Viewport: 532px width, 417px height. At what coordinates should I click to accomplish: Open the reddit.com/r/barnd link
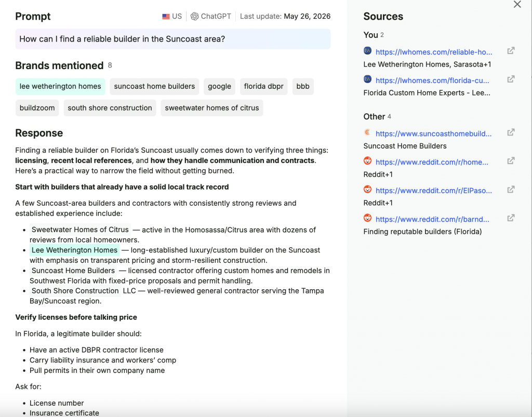pos(432,219)
